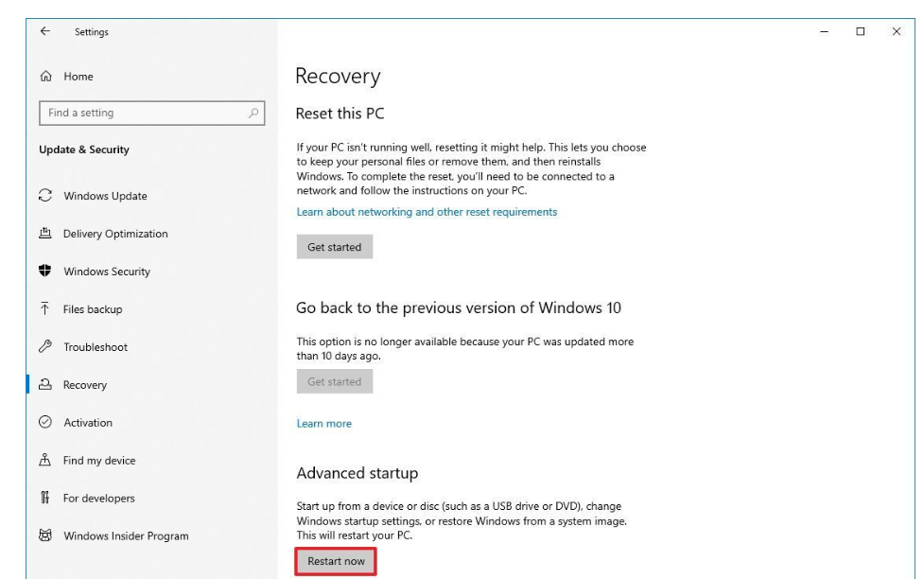Click the Find my device icon
This screenshot has height=579, width=924.
[x=44, y=461]
